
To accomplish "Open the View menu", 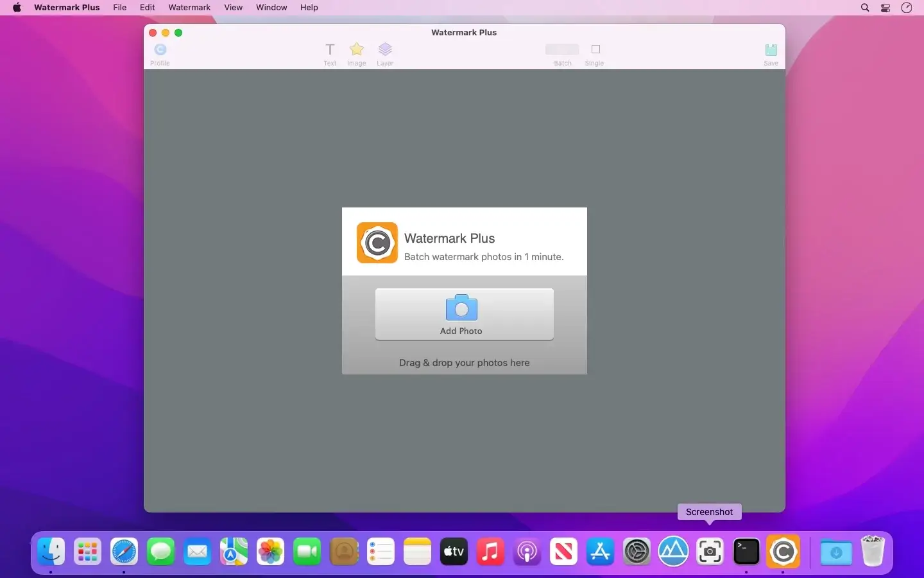I will point(234,8).
